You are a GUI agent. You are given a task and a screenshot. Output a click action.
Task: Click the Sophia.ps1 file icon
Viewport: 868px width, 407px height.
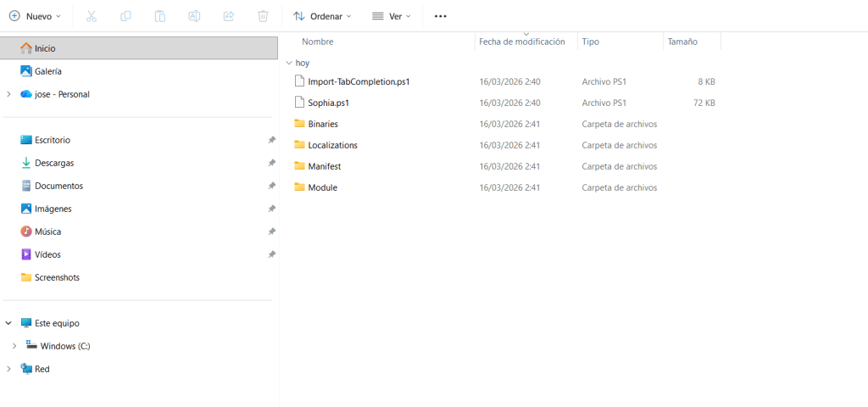click(299, 103)
